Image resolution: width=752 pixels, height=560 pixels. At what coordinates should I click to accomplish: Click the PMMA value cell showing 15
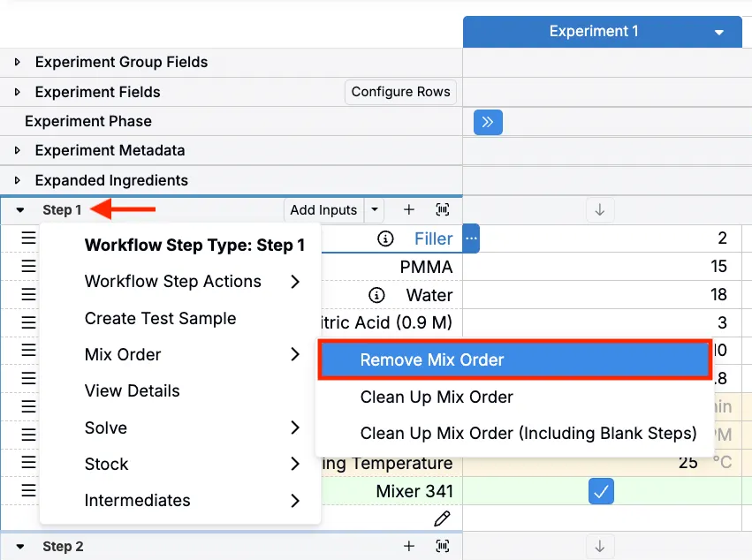[601, 267]
